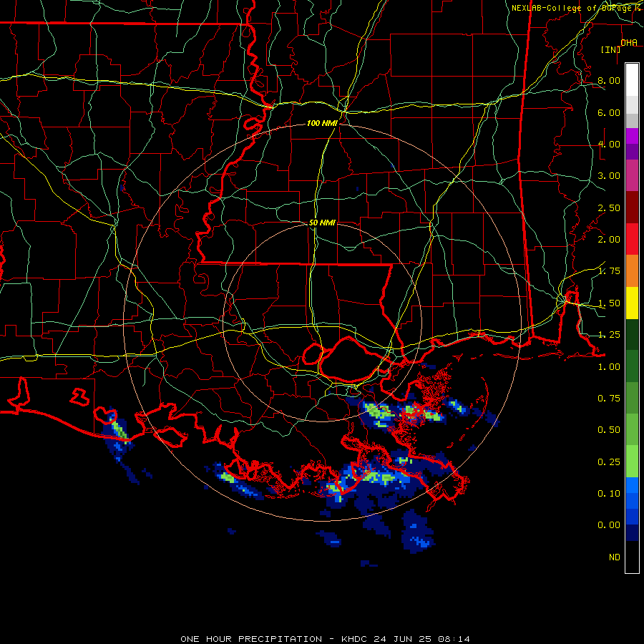Click the [IN] units label

611,49
